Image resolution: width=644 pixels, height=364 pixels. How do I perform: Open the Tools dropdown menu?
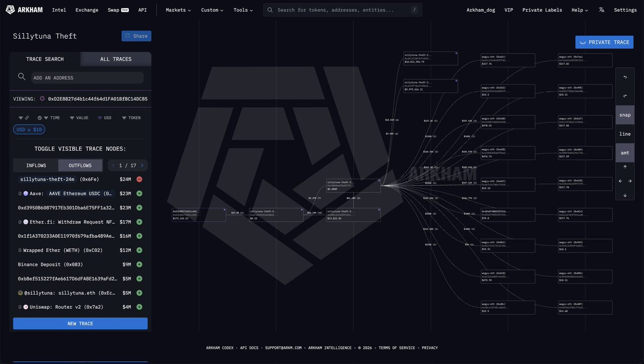[x=244, y=10]
